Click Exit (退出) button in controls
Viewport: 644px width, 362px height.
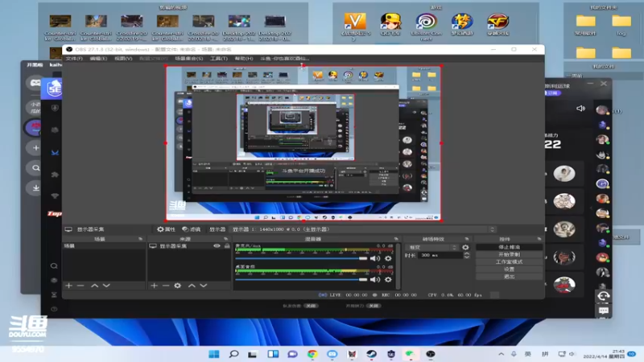coord(509,277)
